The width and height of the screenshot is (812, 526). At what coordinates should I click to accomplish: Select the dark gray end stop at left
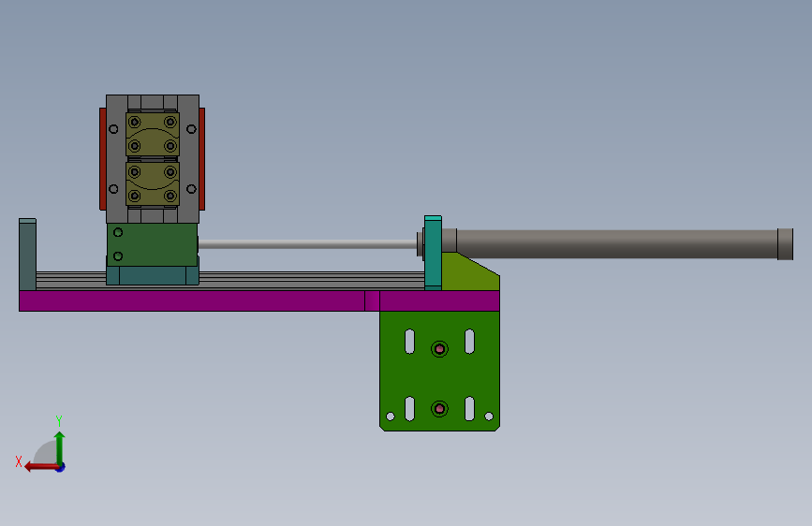tap(27, 255)
